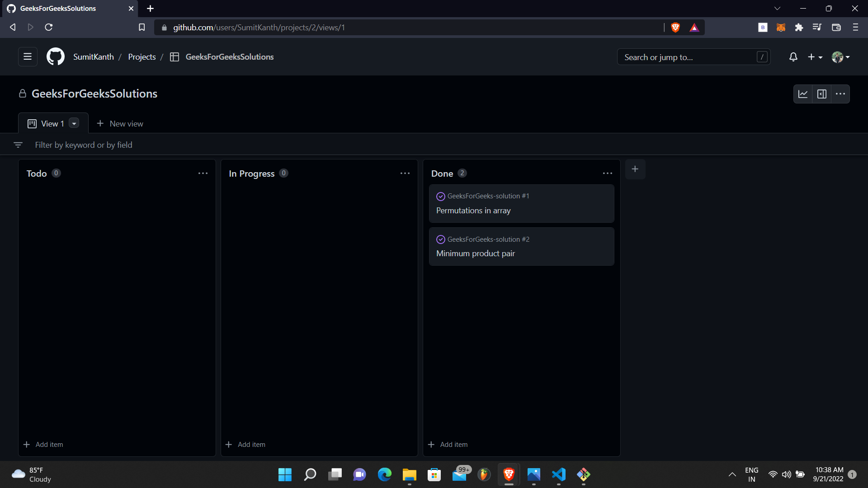Create a New view
This screenshot has height=488, width=868.
(120, 123)
